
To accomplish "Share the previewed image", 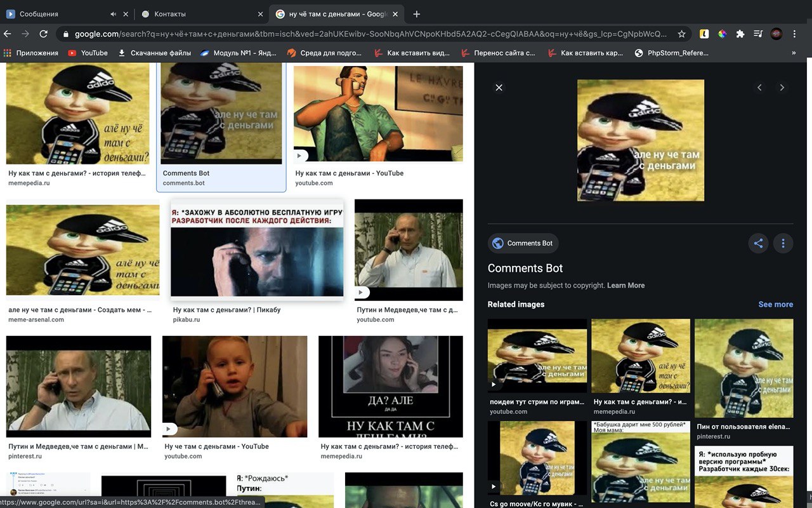I will pyautogui.click(x=758, y=243).
